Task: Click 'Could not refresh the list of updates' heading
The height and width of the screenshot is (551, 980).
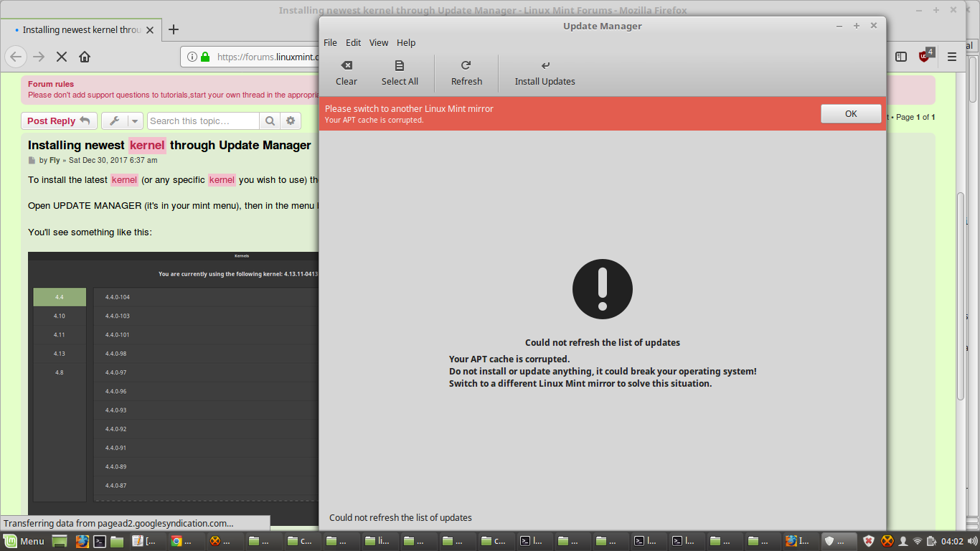Action: [x=603, y=342]
